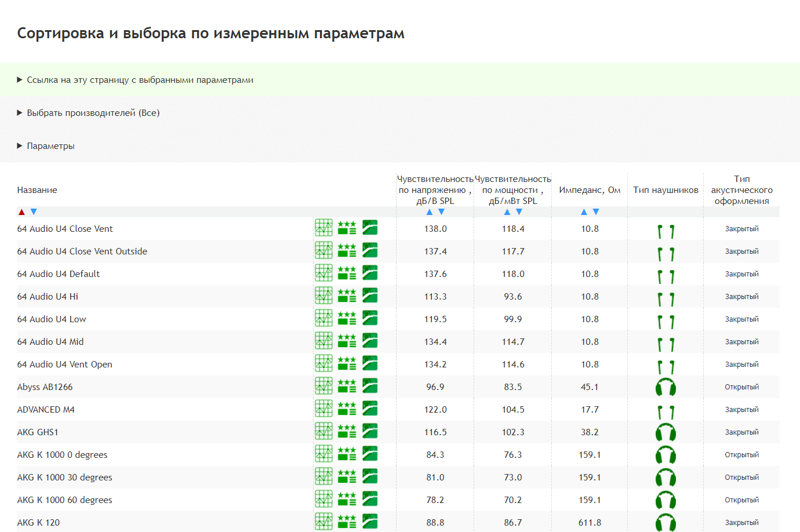Expand 'Ссылка на эту страницу с выбранными параметрами'
The image size is (800, 532).
(x=140, y=80)
